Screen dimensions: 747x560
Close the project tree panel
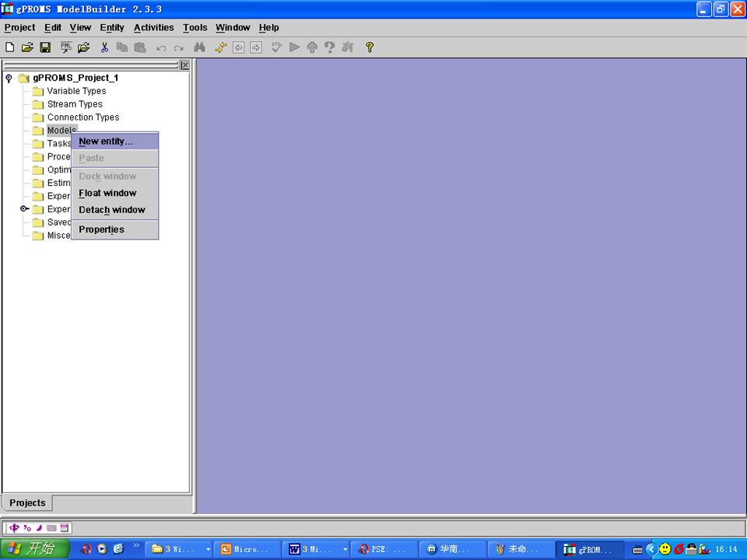coord(185,65)
